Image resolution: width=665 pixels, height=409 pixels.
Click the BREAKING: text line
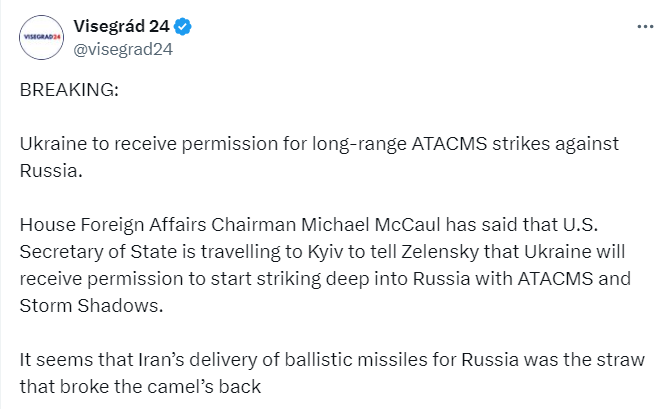point(69,90)
